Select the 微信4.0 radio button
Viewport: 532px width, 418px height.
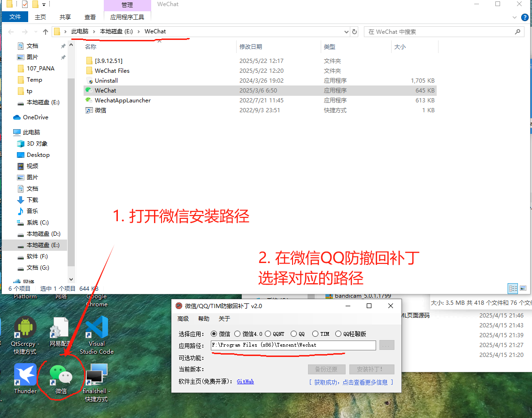click(x=238, y=334)
